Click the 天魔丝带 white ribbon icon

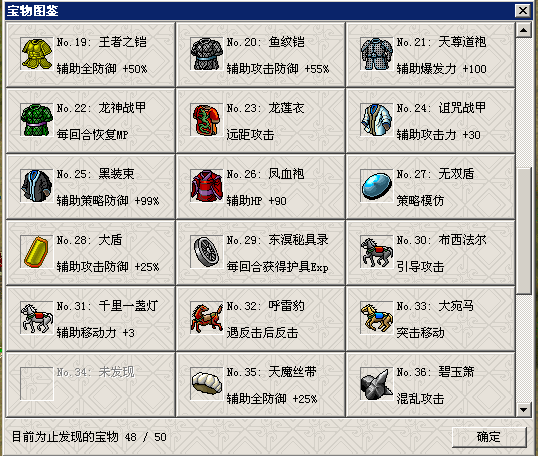point(207,384)
